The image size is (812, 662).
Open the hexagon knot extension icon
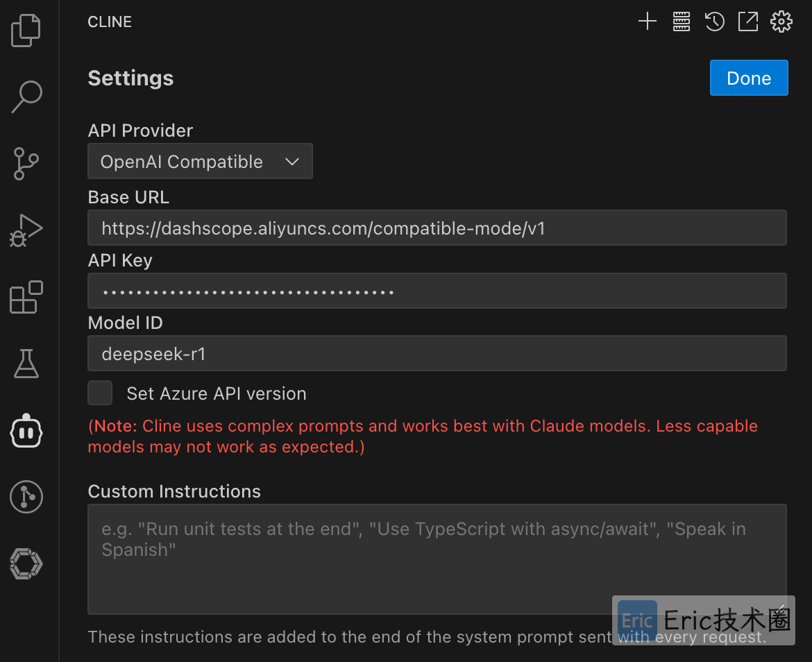26,563
